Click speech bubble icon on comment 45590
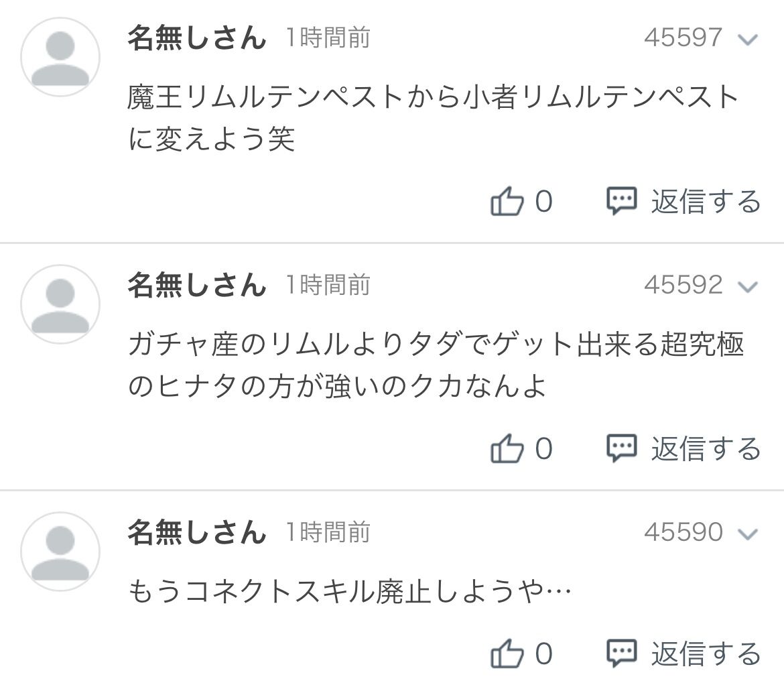Screen dimensions: 784x685 pyautogui.click(x=621, y=653)
